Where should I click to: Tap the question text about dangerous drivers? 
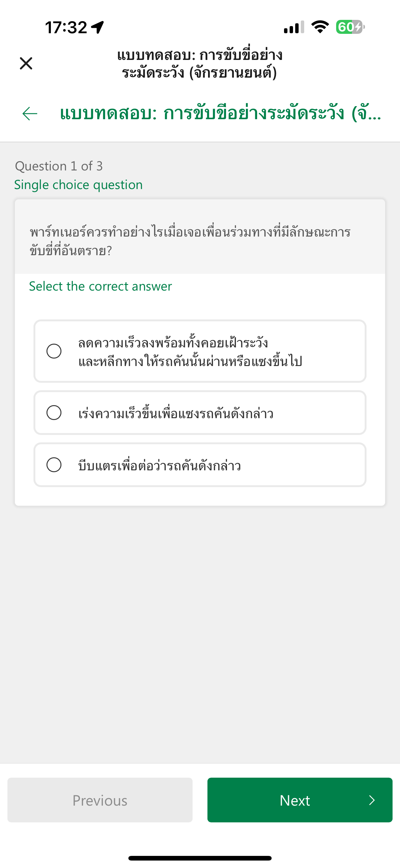[x=190, y=241]
